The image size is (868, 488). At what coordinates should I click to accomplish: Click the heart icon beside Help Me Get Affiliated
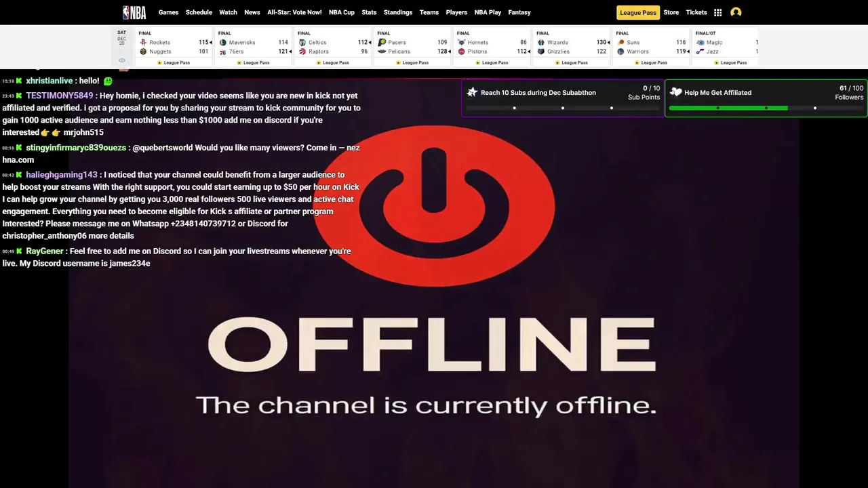pos(675,92)
